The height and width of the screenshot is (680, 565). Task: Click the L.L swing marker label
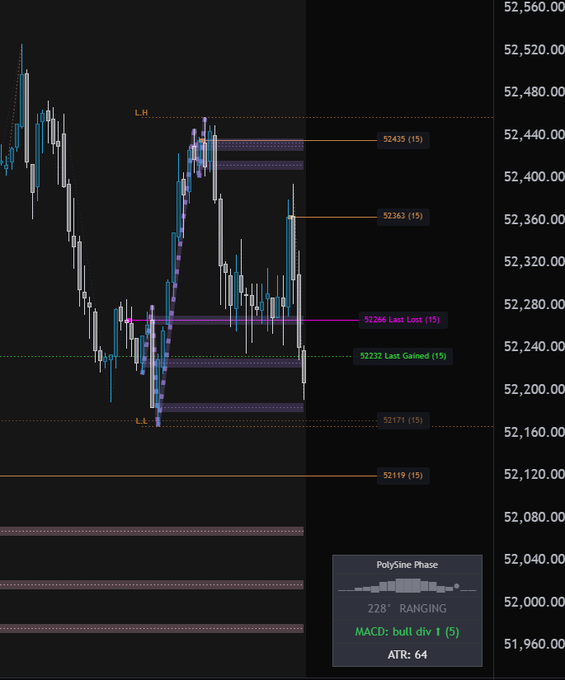click(141, 421)
